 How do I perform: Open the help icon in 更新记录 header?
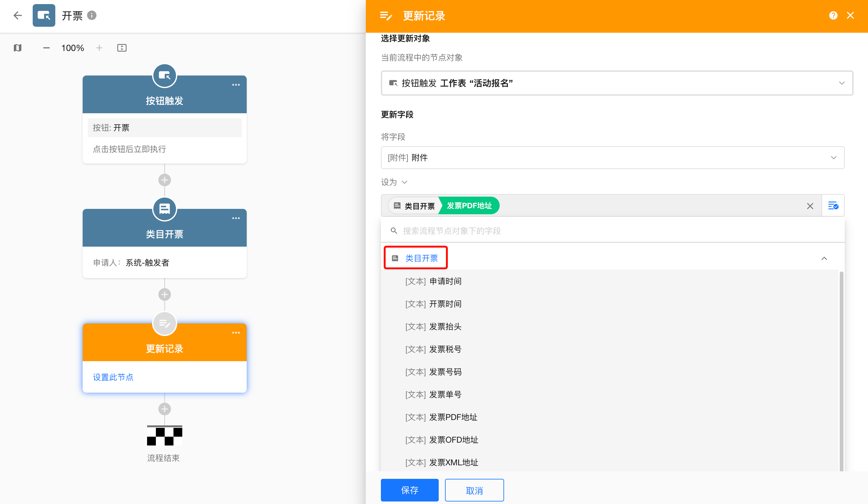tap(833, 15)
